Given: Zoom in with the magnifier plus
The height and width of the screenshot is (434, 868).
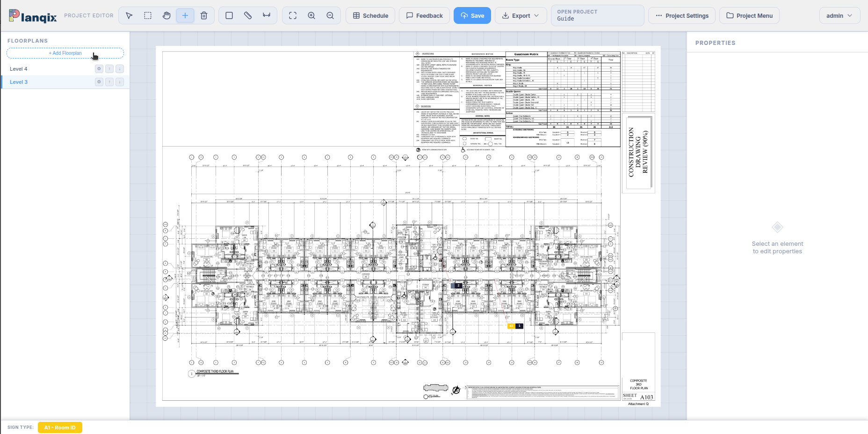Looking at the screenshot, I should click(311, 15).
